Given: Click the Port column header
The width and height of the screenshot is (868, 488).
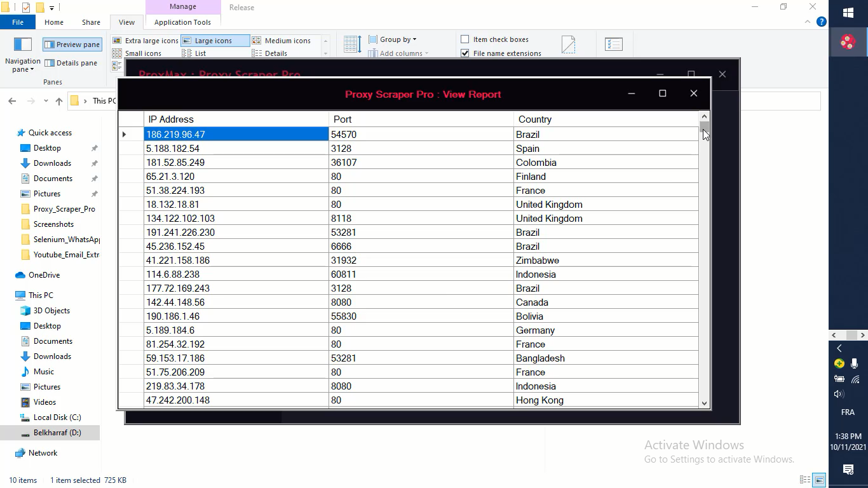Looking at the screenshot, I should (x=421, y=119).
